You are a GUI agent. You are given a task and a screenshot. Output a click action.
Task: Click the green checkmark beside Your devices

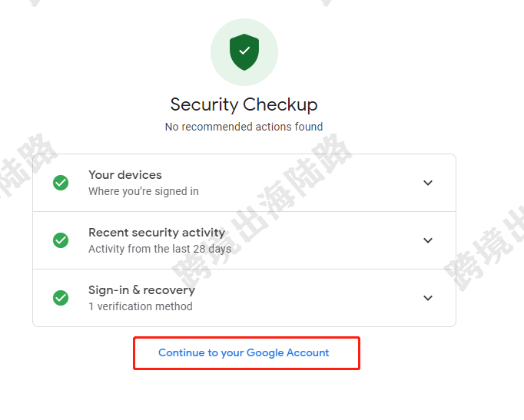pyautogui.click(x=61, y=183)
